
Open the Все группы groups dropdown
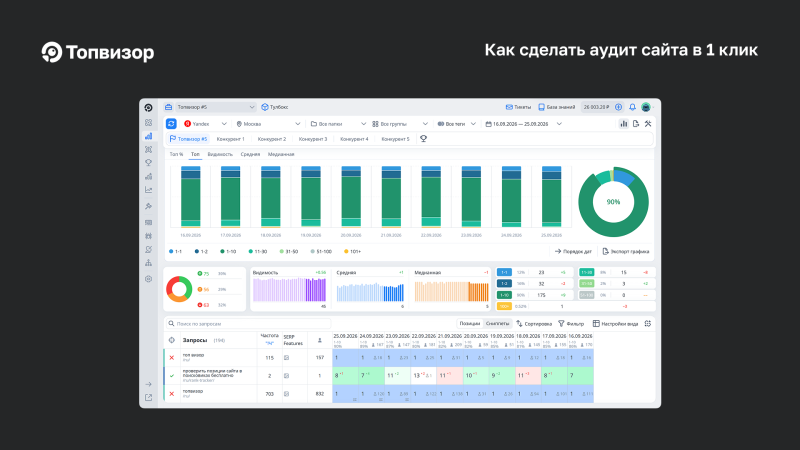point(400,123)
